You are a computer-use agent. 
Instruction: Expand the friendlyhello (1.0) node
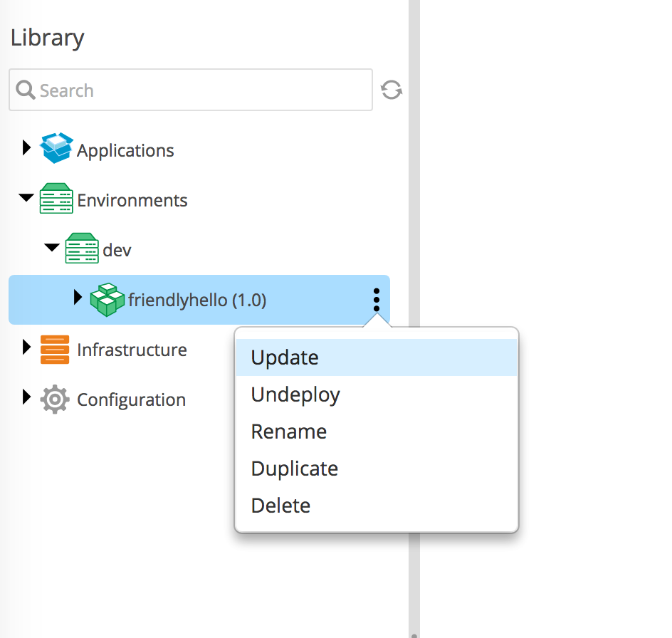78,298
